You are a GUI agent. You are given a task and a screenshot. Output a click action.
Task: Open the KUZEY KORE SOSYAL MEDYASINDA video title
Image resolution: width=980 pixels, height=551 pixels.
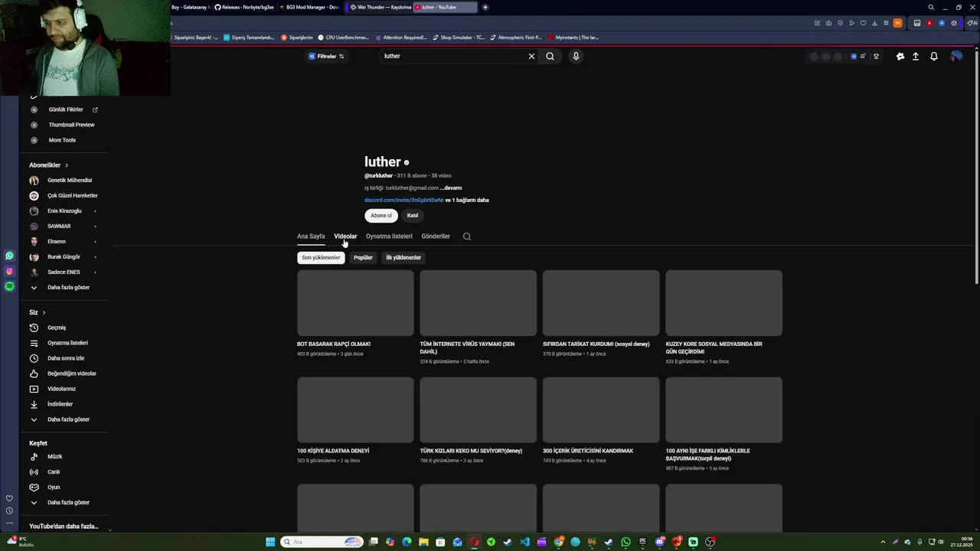tap(714, 348)
